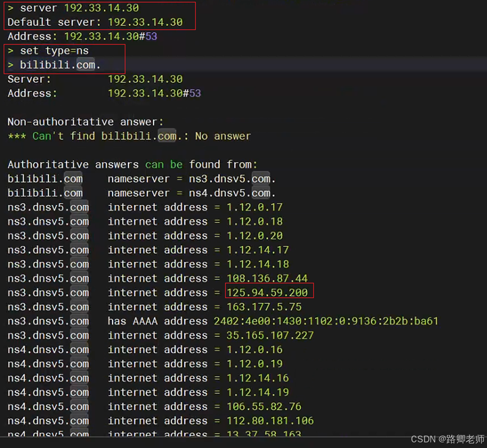This screenshot has height=448, width=487.
Task: Click nameserver ns4.dnsv5.com. entry
Action: pos(141,193)
